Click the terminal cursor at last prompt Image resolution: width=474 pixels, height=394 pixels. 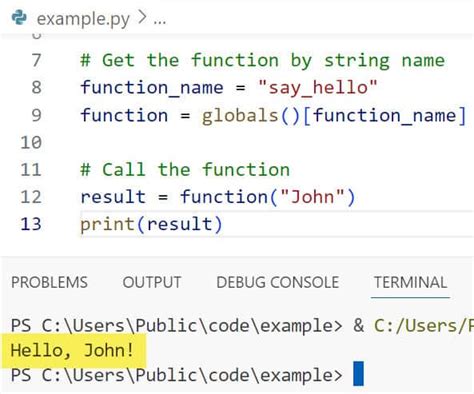358,373
